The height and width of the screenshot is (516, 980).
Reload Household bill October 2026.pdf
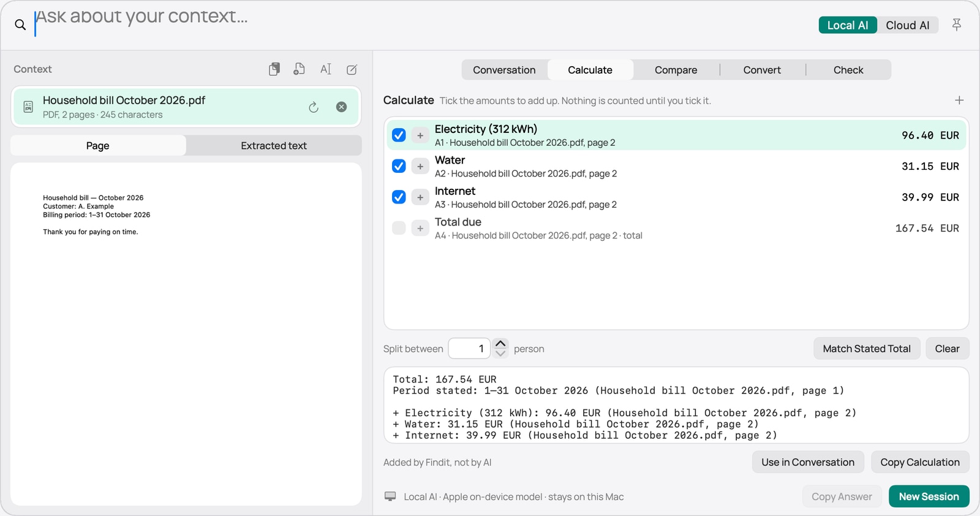[x=314, y=107]
